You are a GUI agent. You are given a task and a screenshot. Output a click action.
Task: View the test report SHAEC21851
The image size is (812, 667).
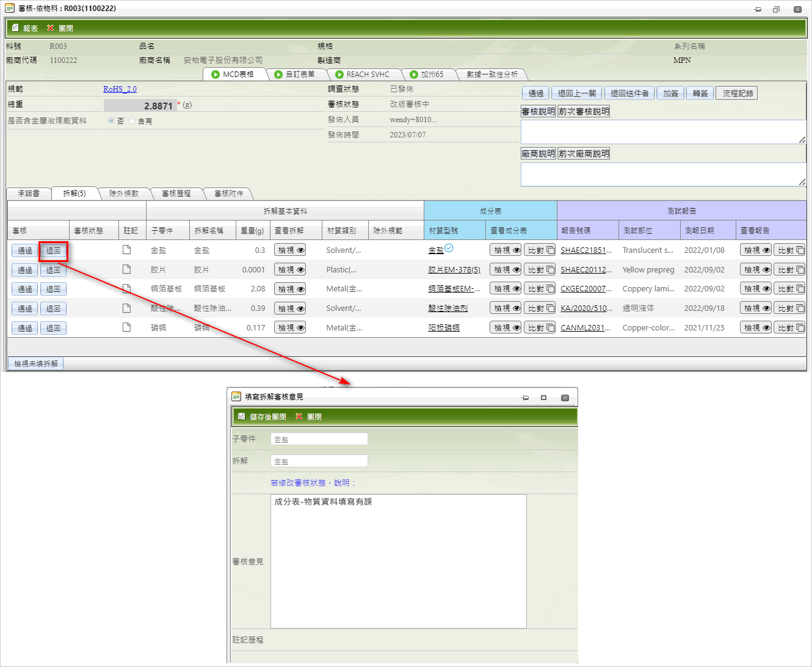[x=756, y=250]
